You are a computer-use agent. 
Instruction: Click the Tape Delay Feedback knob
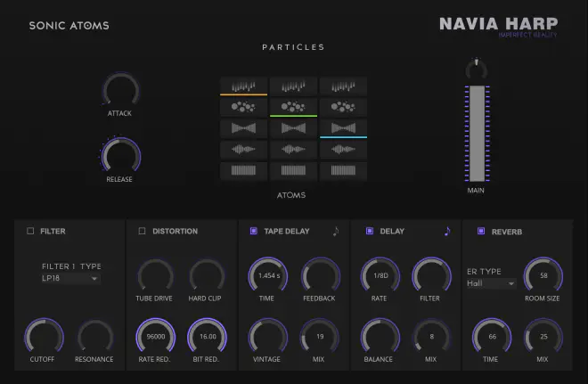320,275
